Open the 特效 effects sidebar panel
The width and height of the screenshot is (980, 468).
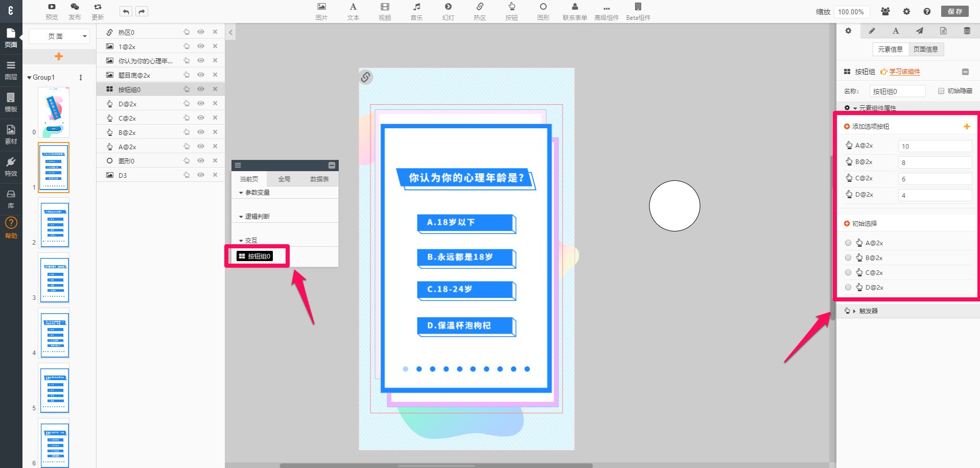[x=11, y=167]
